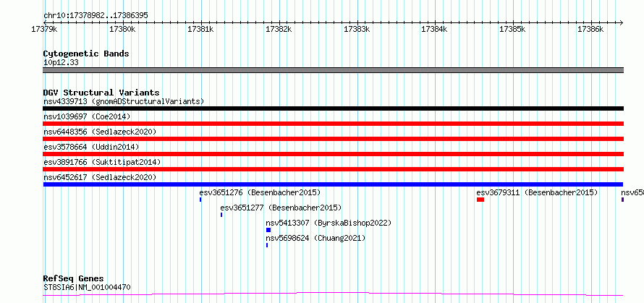Open nsv4339713 (gnomADStructuralVariants) label

(124, 101)
